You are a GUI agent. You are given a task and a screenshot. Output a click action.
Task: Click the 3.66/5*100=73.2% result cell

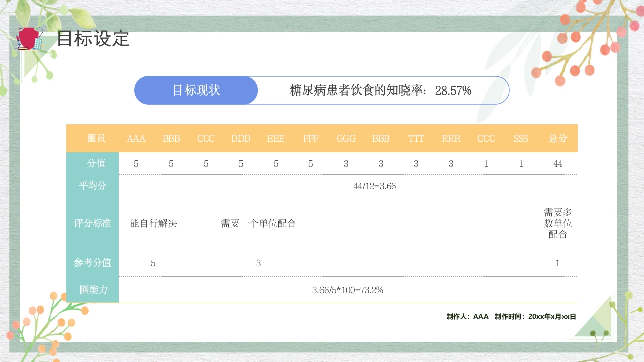pos(347,290)
